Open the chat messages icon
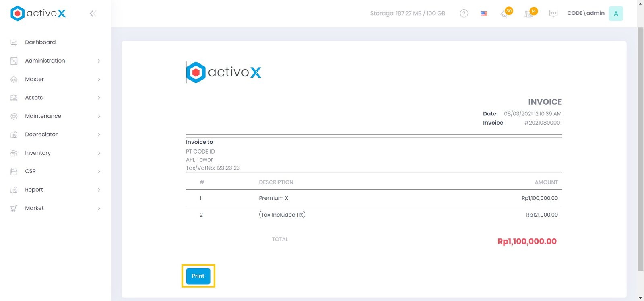 (x=553, y=14)
